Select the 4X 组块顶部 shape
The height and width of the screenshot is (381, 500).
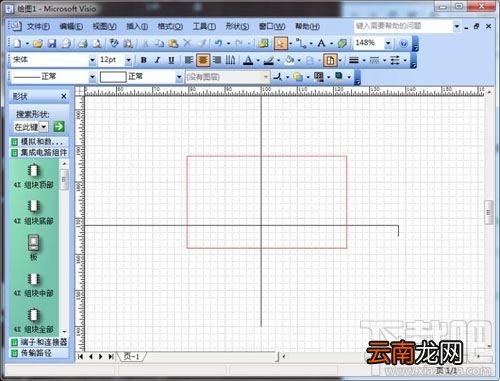click(34, 176)
